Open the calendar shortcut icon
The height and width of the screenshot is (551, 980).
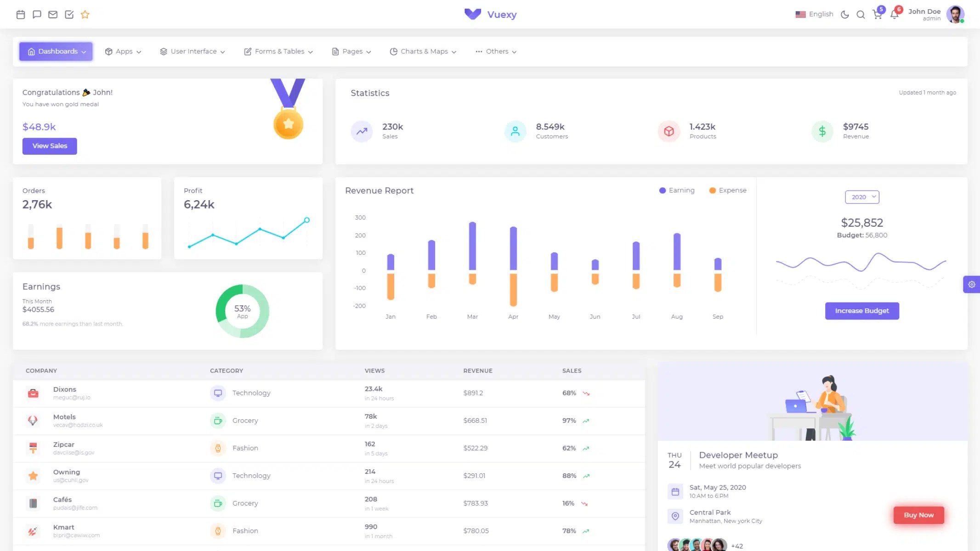pos(21,15)
